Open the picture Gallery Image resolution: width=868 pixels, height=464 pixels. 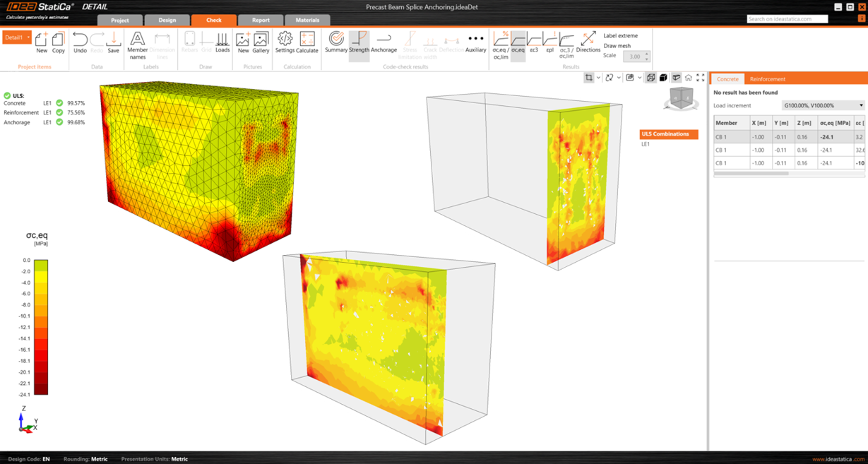(x=261, y=42)
